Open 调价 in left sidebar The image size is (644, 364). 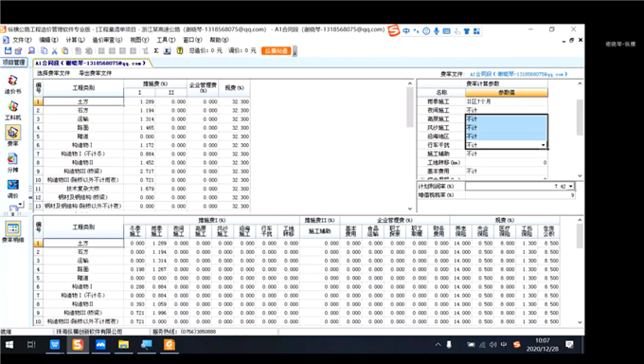tap(12, 189)
